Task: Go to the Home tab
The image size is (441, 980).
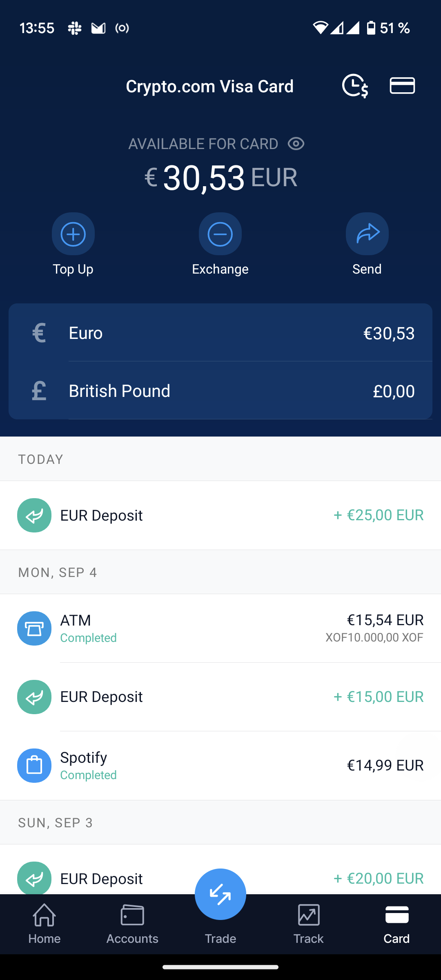Action: (x=44, y=924)
